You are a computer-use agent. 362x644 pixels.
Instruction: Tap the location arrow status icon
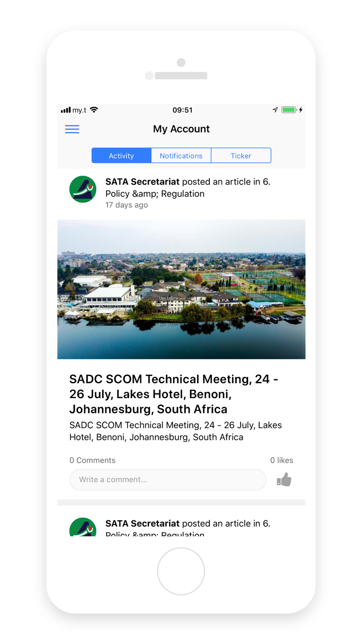tap(275, 110)
